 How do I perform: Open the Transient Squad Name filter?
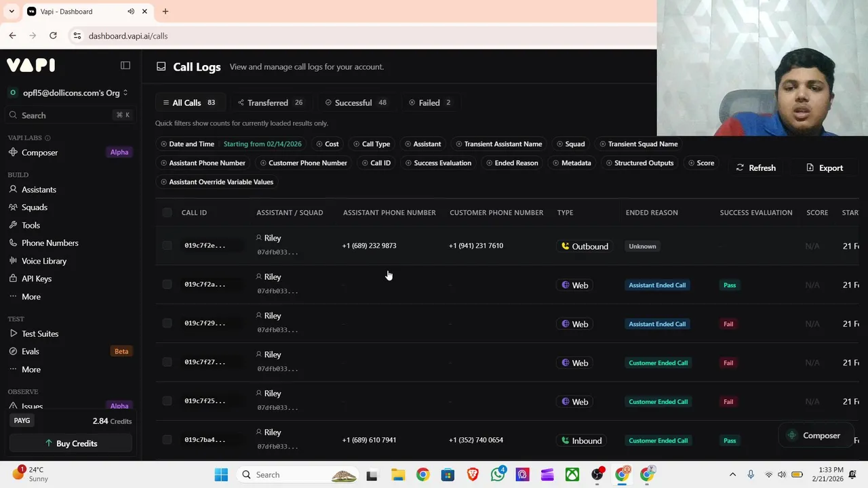[638, 144]
